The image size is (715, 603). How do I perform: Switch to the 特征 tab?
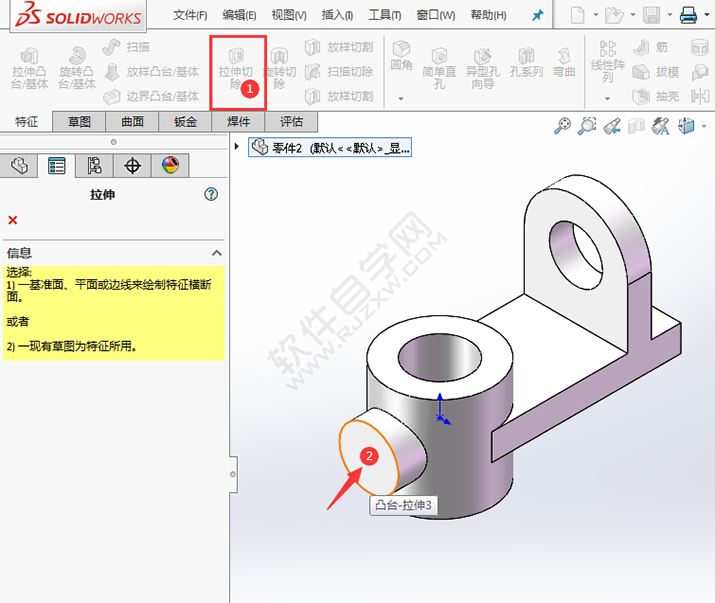tap(26, 122)
